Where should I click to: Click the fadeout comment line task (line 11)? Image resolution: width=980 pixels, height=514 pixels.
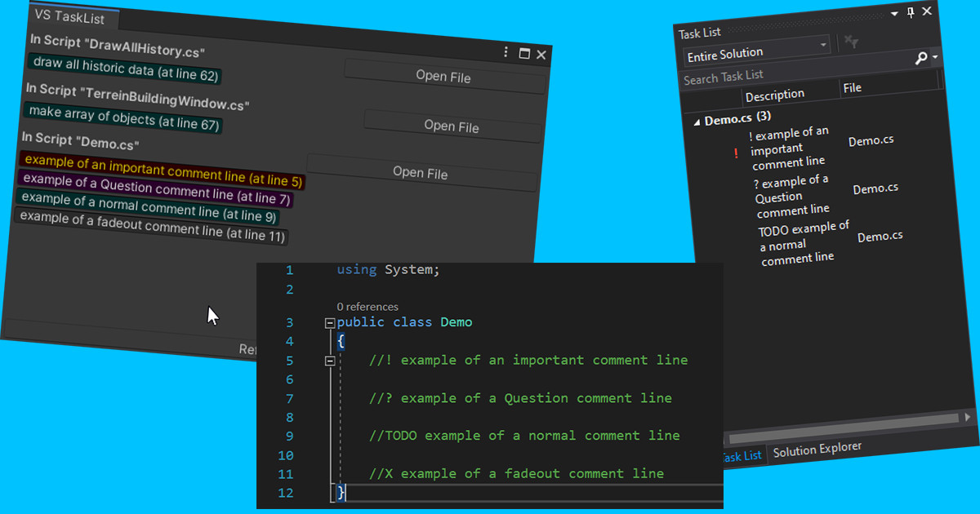coord(152,225)
